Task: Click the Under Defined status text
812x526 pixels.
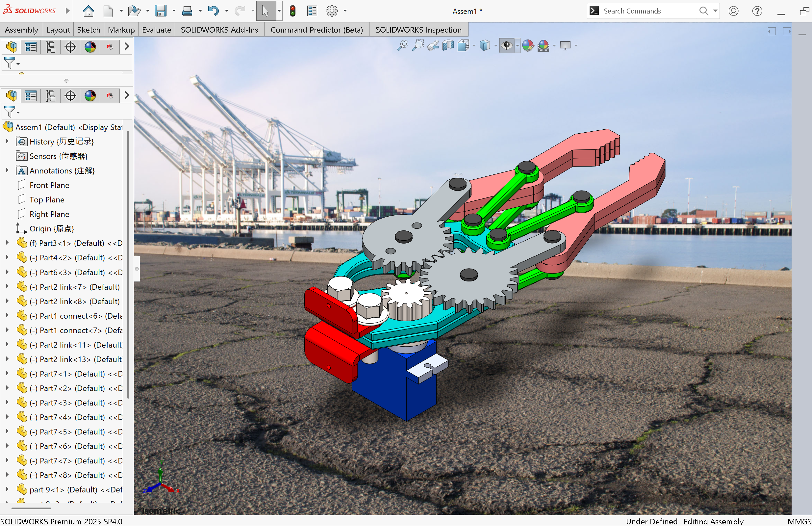Action: click(652, 521)
